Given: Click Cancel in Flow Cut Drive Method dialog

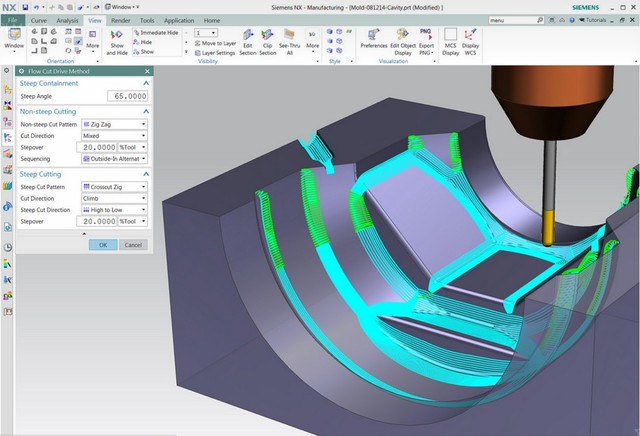Looking at the screenshot, I should 133,245.
